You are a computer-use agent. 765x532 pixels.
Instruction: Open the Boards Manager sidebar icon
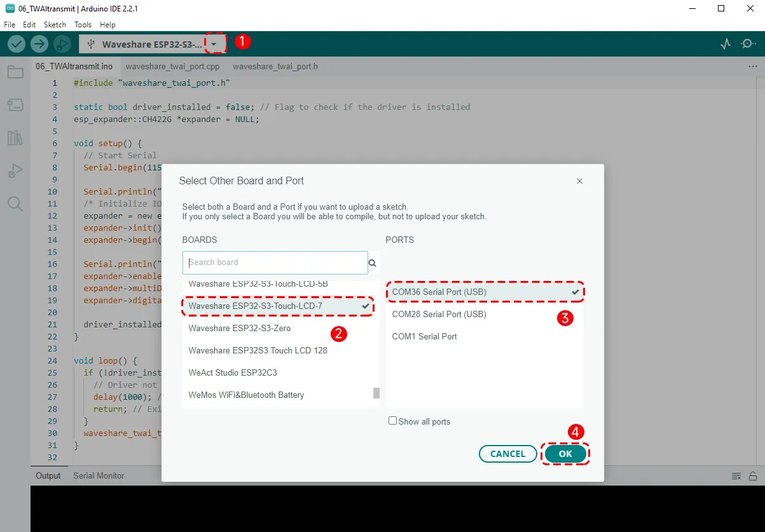(15, 105)
